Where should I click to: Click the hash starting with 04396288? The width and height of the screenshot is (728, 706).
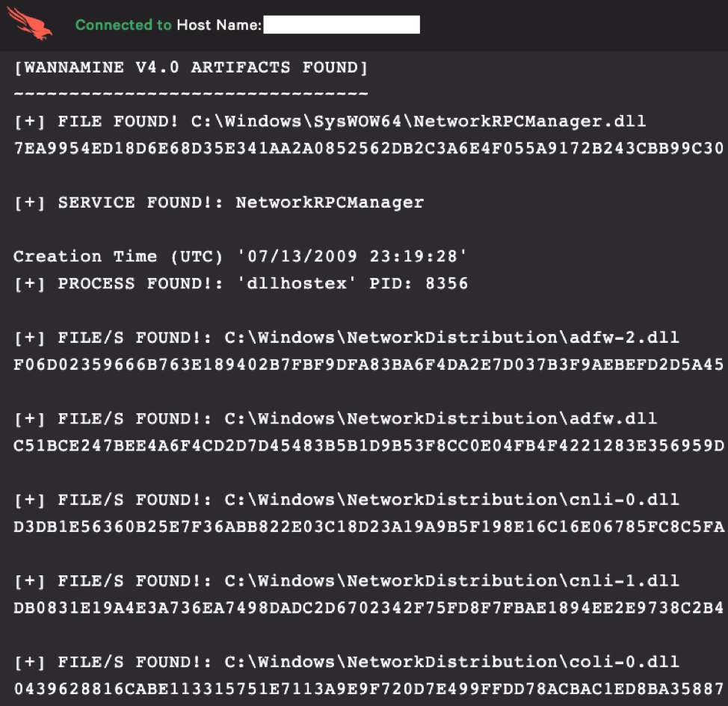pyautogui.click(x=368, y=689)
